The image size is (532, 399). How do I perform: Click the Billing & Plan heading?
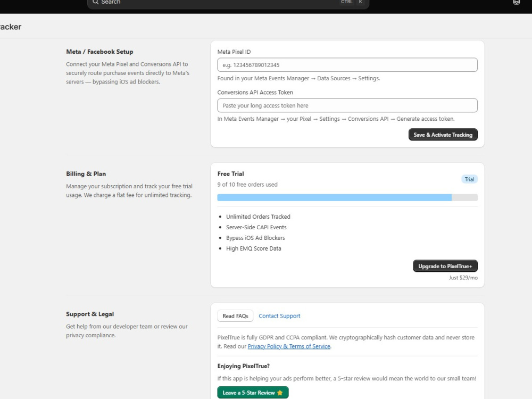click(x=86, y=174)
